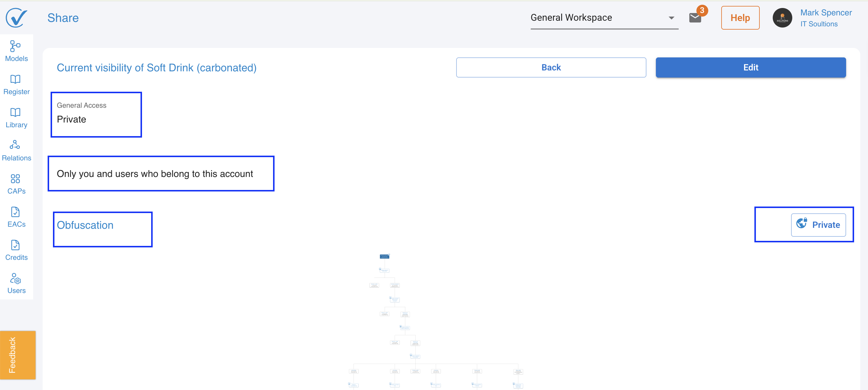
Task: Click the model tree diagram thumbnail
Action: click(435, 321)
